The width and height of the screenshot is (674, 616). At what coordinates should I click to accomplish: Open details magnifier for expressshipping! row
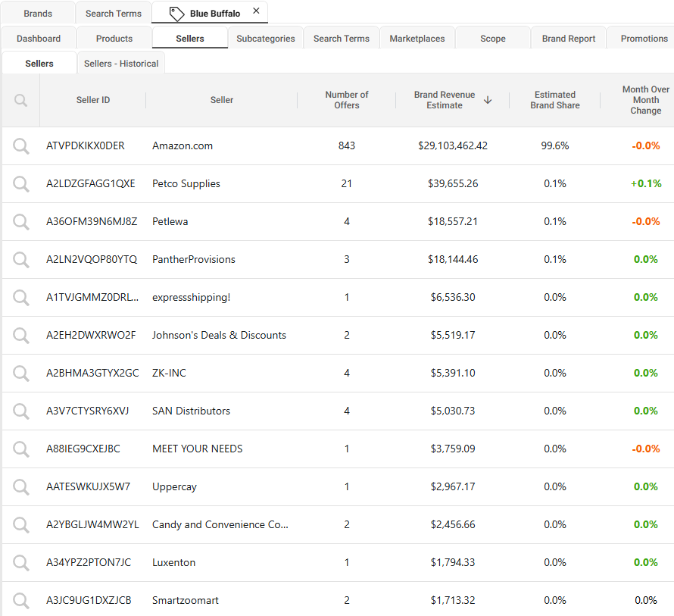[20, 298]
